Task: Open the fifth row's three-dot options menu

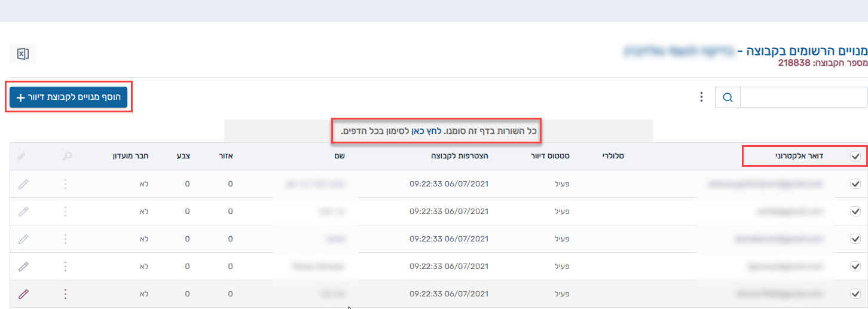Action: [65, 294]
